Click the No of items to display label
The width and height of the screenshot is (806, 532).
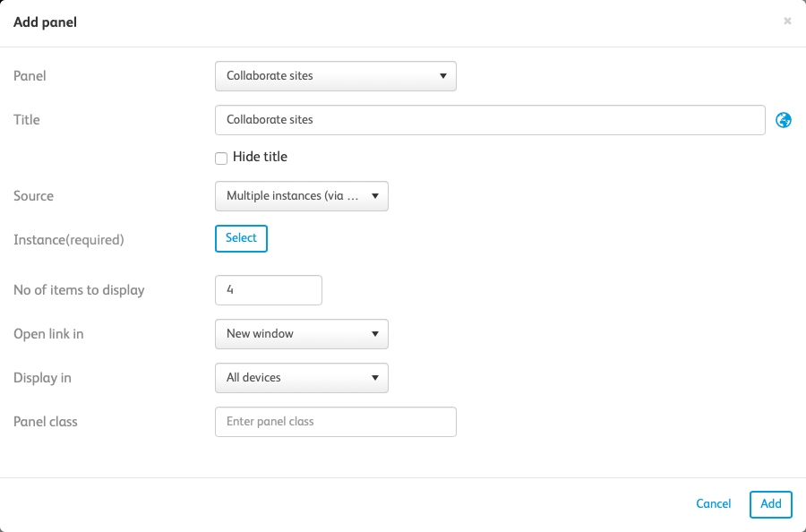click(79, 290)
